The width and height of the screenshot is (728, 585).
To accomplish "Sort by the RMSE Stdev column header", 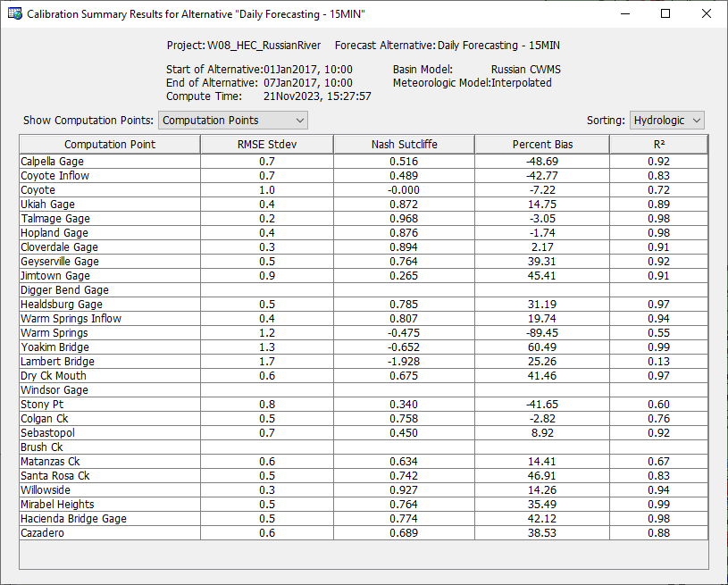I will pyautogui.click(x=267, y=145).
